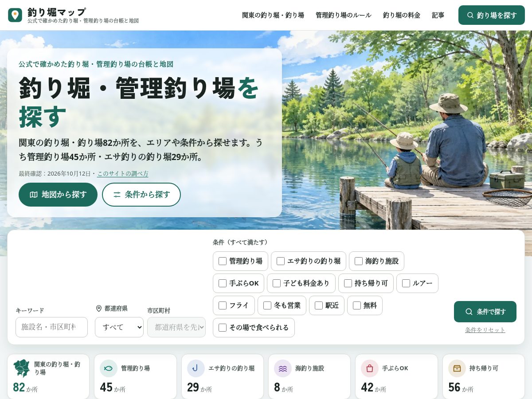This screenshot has height=399, width=532.
Task: Click the 56 か所 count text
Action: pyautogui.click(x=461, y=387)
